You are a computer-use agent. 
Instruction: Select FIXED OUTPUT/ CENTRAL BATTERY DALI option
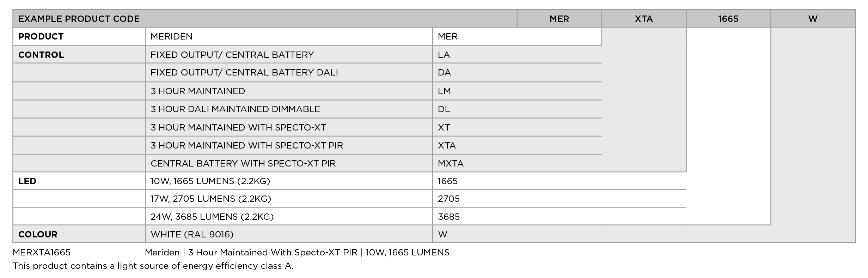click(x=244, y=73)
